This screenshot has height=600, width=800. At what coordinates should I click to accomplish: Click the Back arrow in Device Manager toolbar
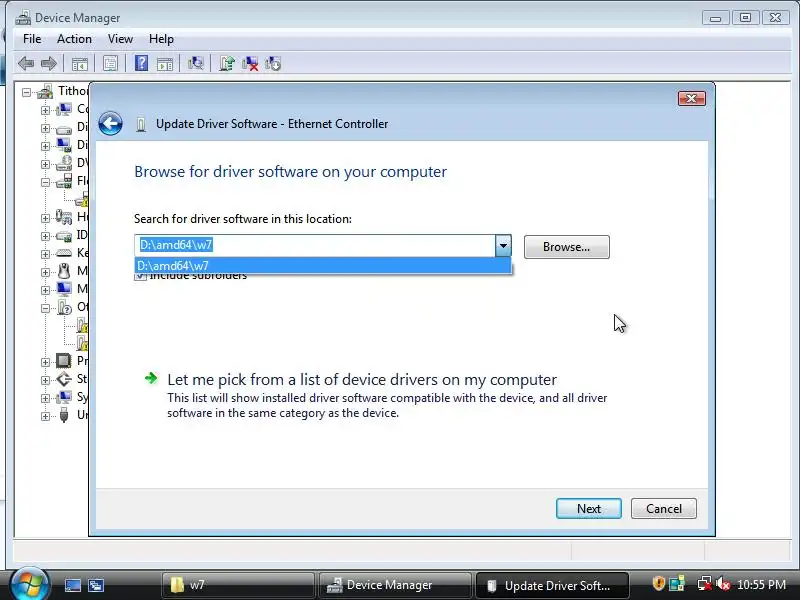[26, 64]
